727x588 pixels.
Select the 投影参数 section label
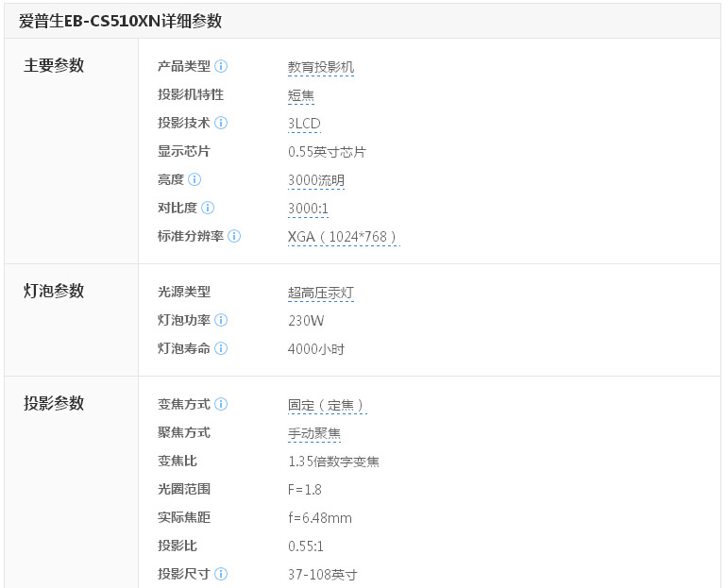pyautogui.click(x=54, y=403)
